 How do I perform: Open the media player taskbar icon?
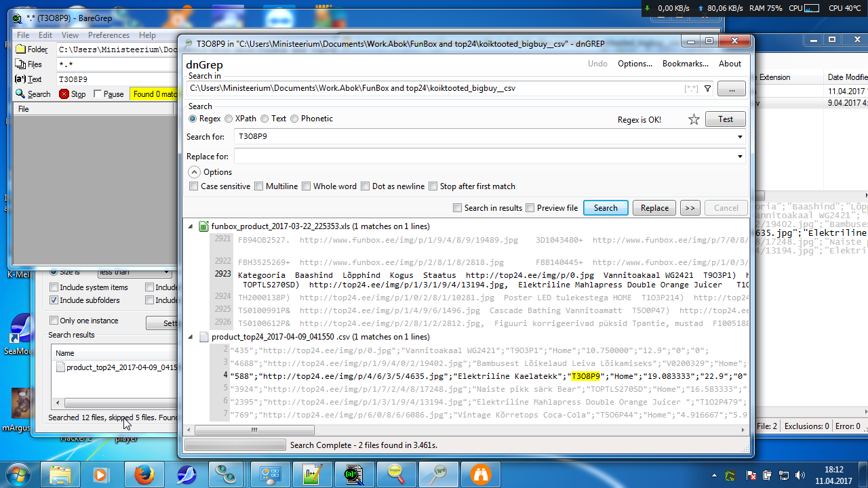[100, 474]
